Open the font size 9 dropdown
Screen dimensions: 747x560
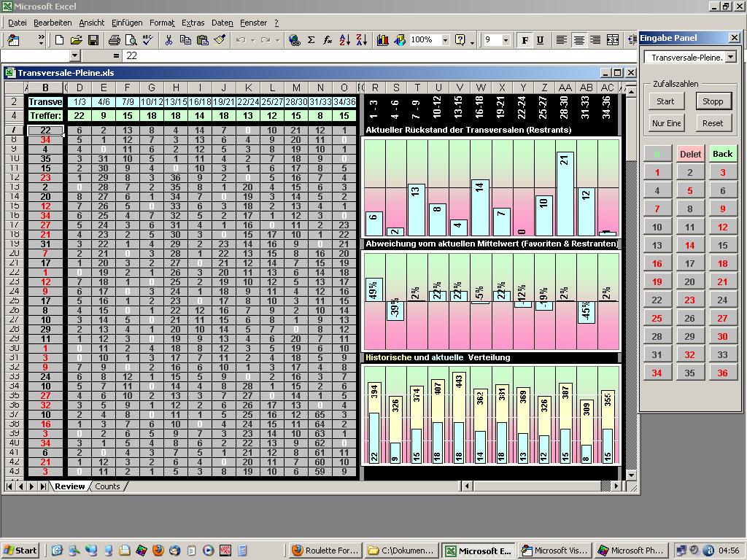pyautogui.click(x=506, y=40)
